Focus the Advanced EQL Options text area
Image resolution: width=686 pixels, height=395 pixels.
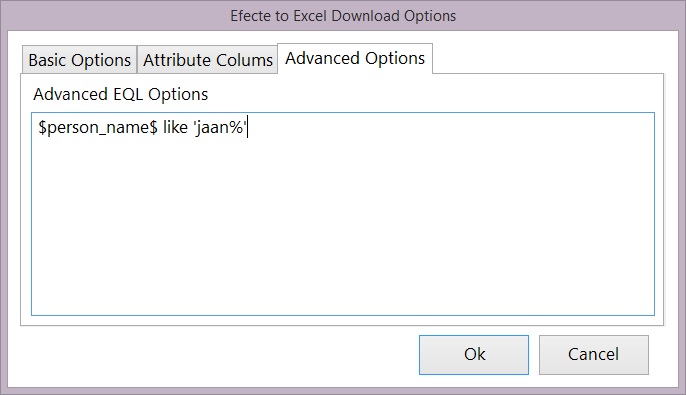click(x=343, y=214)
